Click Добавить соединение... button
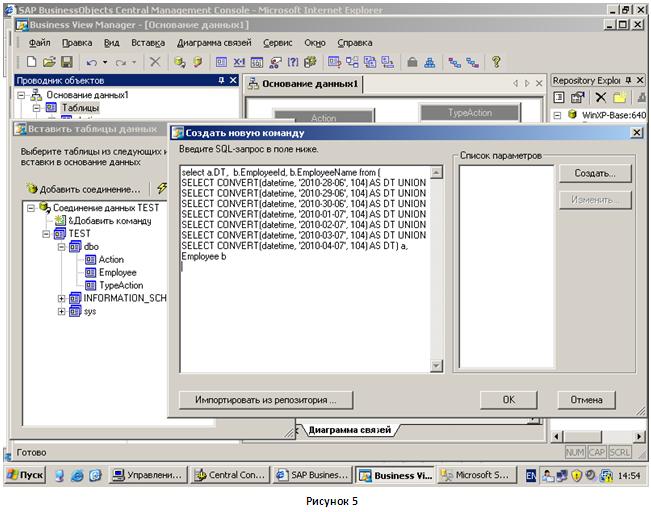 point(84,189)
